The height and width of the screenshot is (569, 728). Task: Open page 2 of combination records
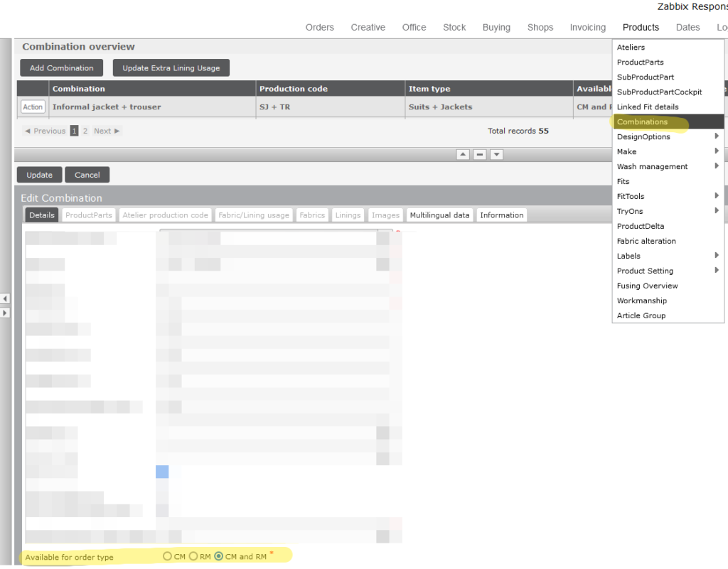(85, 131)
